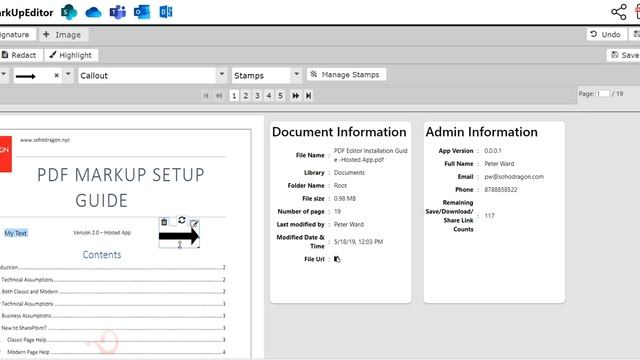Delete the arrow annotation with trash icon
This screenshot has width=640, height=360.
(164, 222)
